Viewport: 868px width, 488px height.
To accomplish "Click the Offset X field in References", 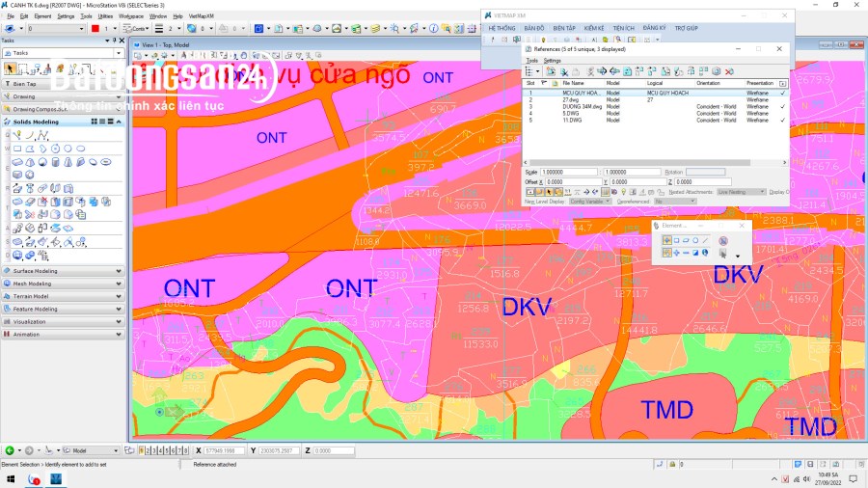I will 572,181.
